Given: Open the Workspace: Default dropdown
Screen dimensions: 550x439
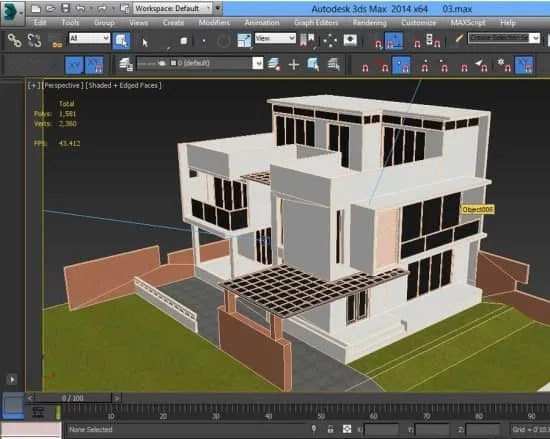Looking at the screenshot, I should pos(173,8).
